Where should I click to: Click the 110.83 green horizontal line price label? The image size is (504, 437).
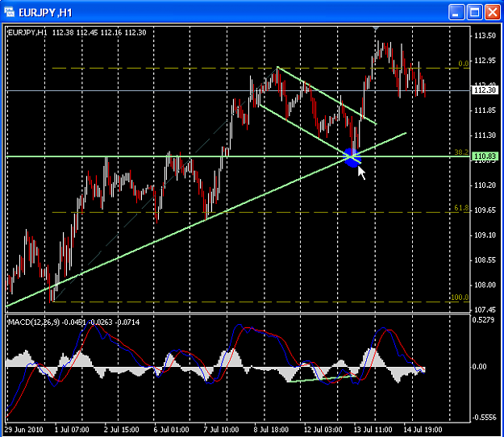pyautogui.click(x=485, y=156)
